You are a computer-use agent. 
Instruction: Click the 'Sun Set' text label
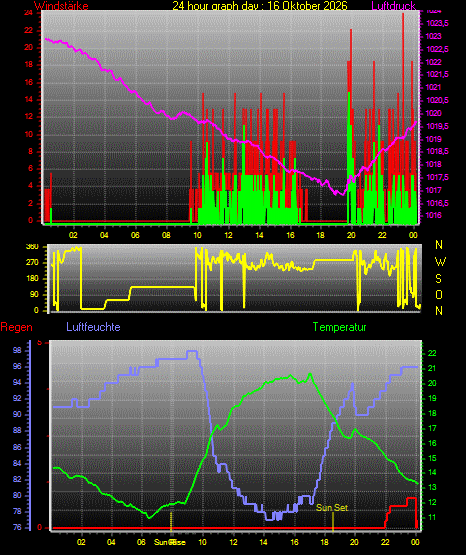tap(332, 508)
